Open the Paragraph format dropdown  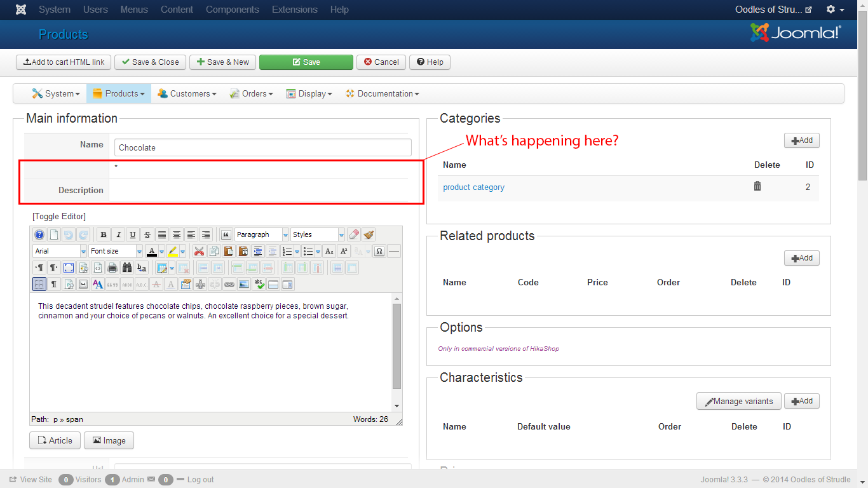coord(262,234)
